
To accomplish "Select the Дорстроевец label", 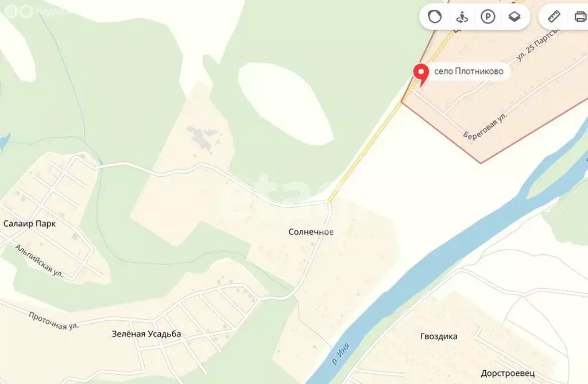I will (x=508, y=374).
